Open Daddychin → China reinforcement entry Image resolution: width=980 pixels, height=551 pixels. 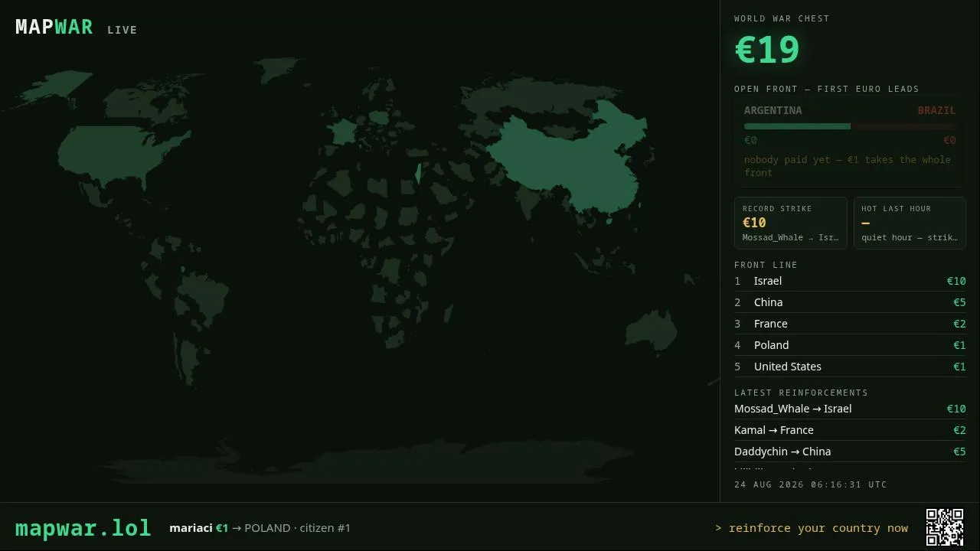point(850,452)
